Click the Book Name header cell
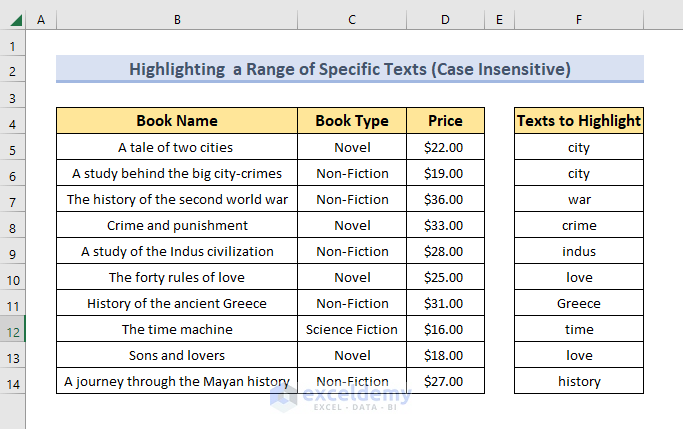 pyautogui.click(x=177, y=121)
